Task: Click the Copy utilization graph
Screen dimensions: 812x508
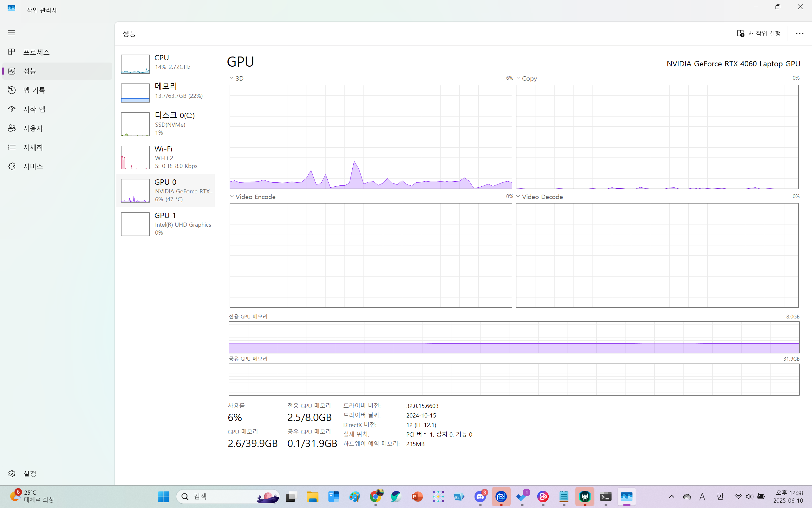Action: (x=657, y=137)
